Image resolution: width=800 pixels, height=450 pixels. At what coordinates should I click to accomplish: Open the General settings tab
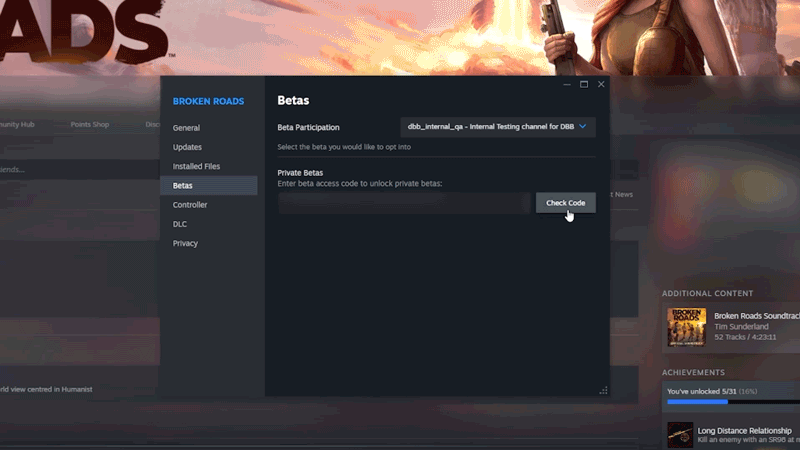click(186, 128)
